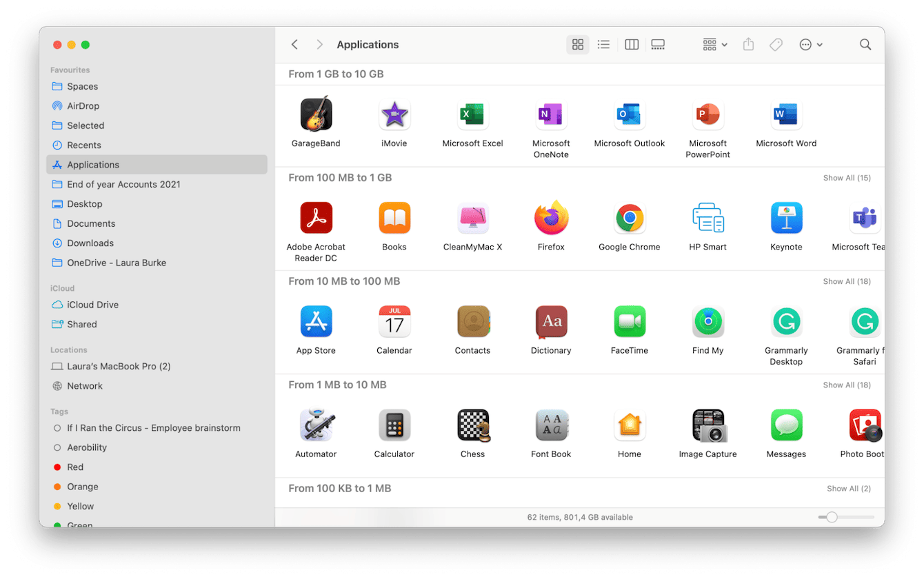
Task: Select Laura's MacBook Pro (2) location
Action: click(x=157, y=367)
